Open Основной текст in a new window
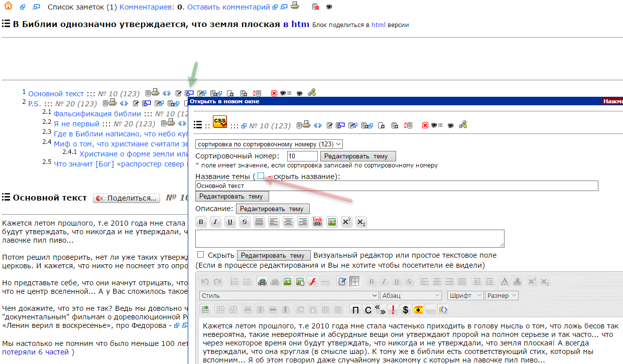The image size is (623, 364). [x=189, y=93]
